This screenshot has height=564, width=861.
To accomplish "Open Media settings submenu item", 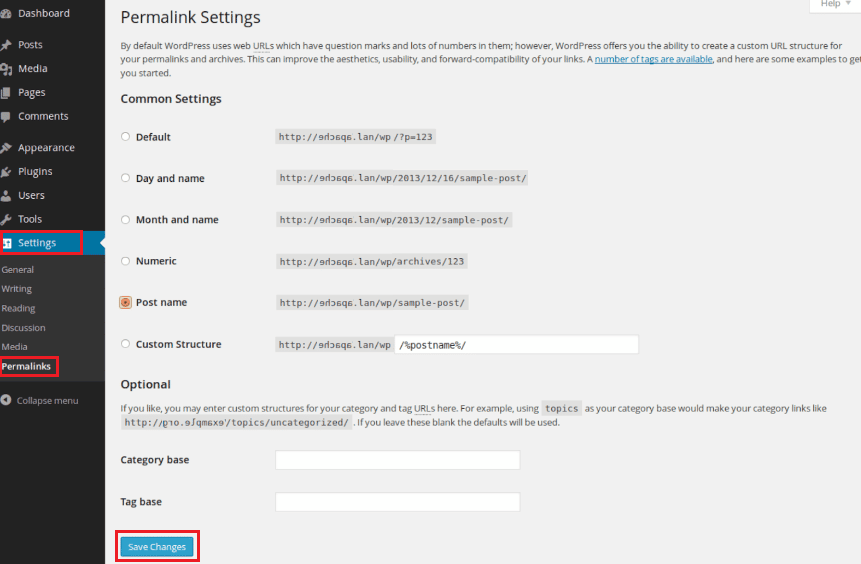I will [x=14, y=347].
